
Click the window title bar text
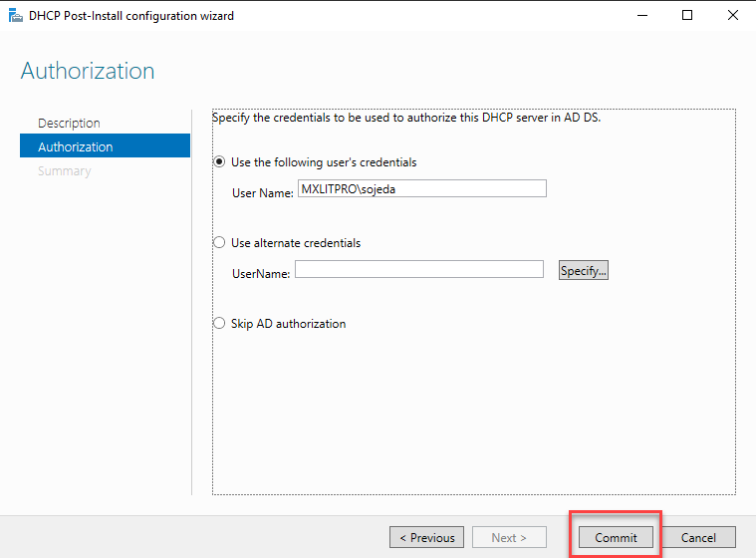pos(132,16)
